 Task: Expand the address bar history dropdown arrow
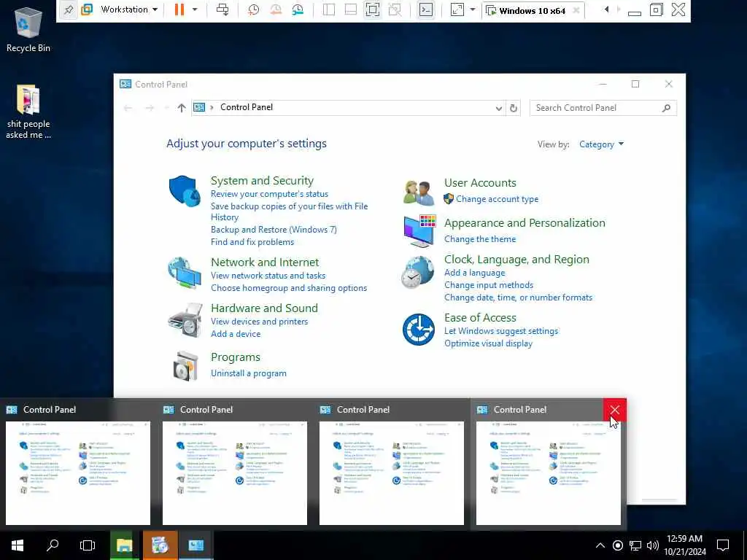pyautogui.click(x=498, y=108)
